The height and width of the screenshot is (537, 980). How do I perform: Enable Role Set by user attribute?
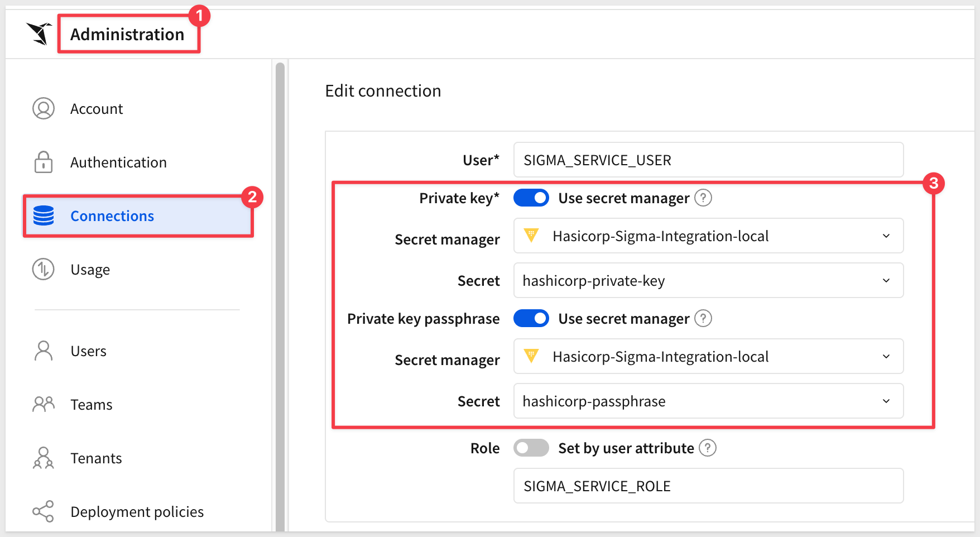(531, 448)
